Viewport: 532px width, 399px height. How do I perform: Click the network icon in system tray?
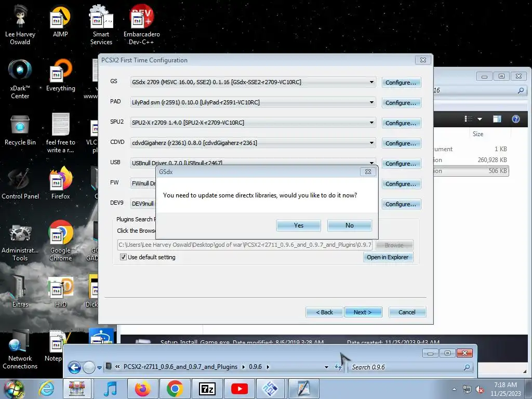(467, 390)
